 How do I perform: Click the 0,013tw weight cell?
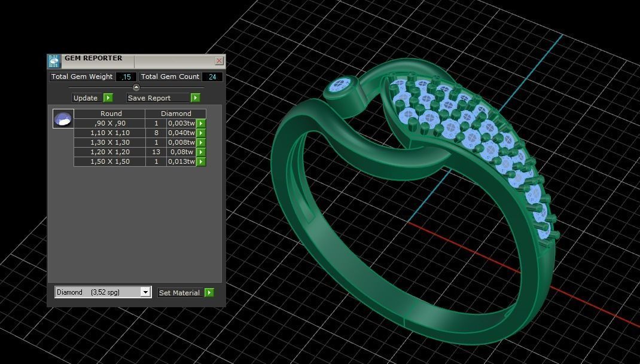pos(181,161)
